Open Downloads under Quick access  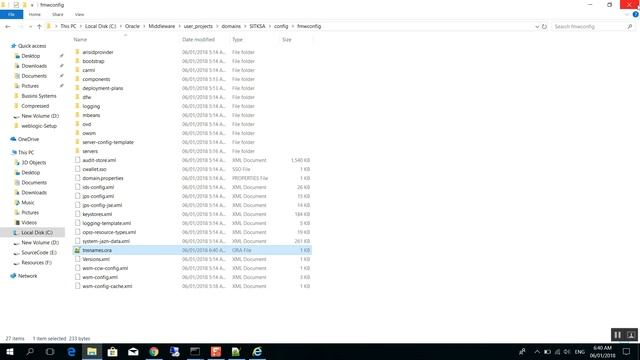pos(34,66)
